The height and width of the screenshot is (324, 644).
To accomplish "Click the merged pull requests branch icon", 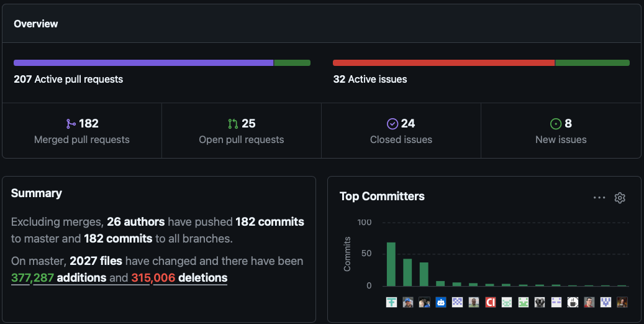I will coord(70,124).
